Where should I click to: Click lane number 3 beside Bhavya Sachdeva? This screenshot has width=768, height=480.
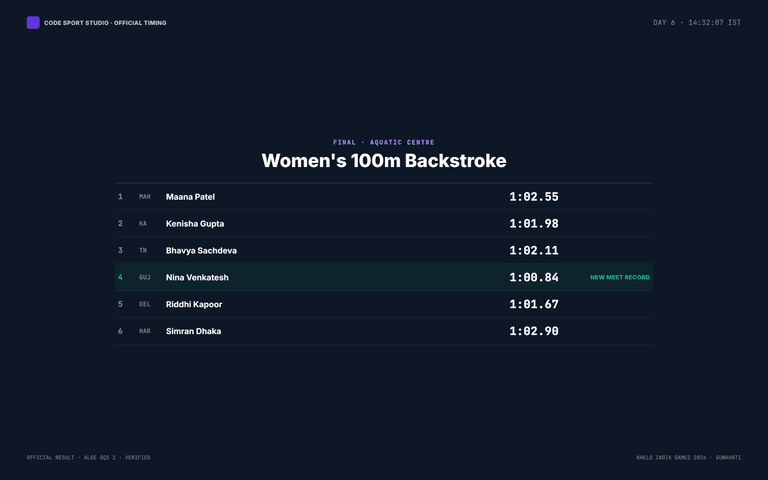[x=120, y=250]
